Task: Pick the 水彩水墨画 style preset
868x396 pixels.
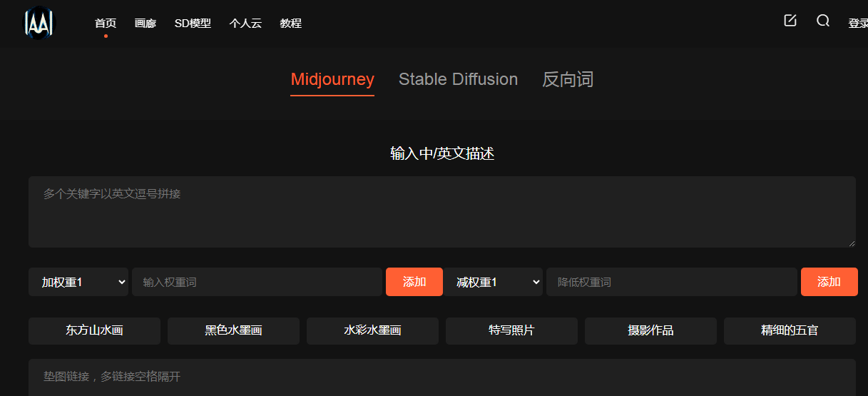Action: click(x=372, y=330)
